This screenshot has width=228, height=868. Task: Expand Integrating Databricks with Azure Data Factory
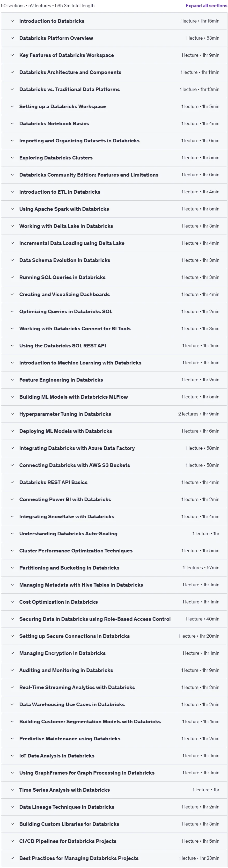pyautogui.click(x=114, y=448)
